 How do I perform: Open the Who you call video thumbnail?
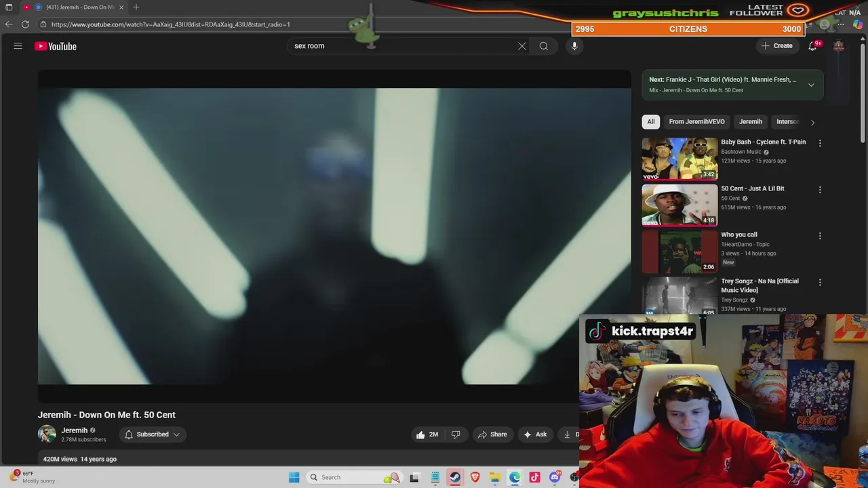[679, 251]
